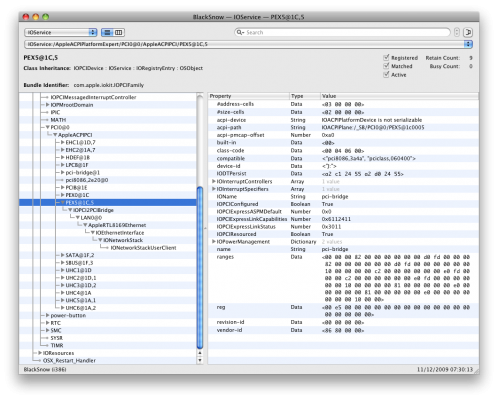Click the tree scrollbar down arrow
This screenshot has height=400, width=498.
click(x=200, y=360)
